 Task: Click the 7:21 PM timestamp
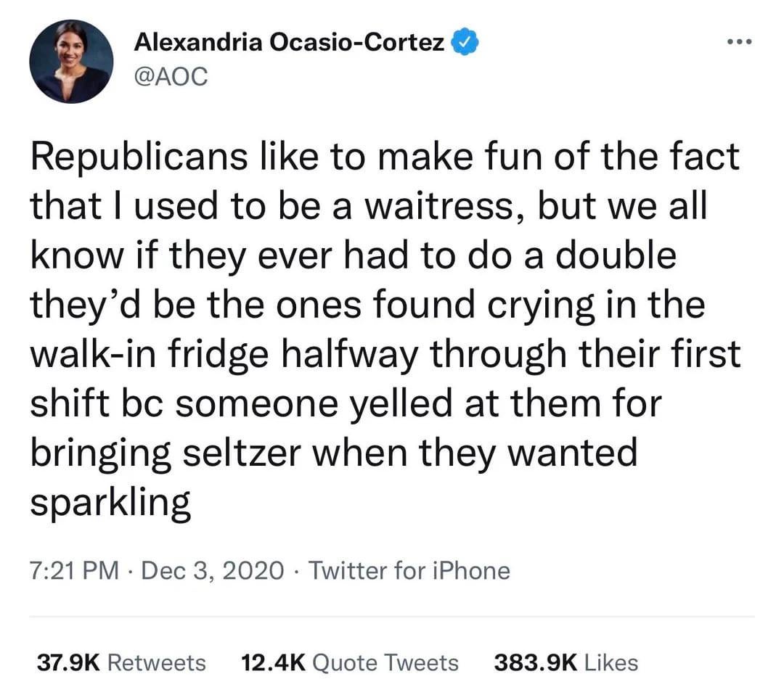tap(73, 571)
